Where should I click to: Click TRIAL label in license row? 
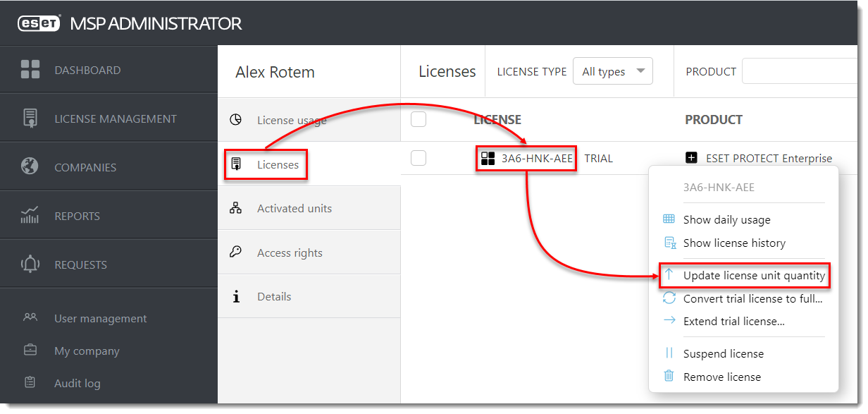(x=599, y=158)
